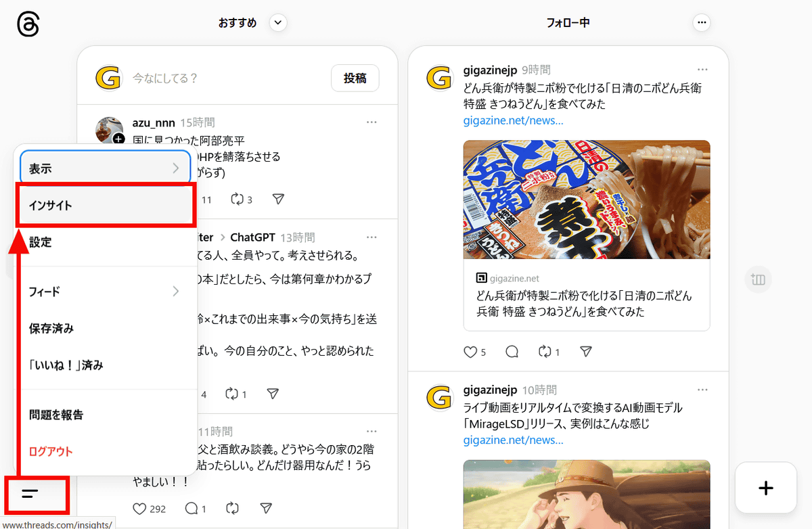Expand the フィード submenu
Viewport: 812px width, 529px height.
tap(107, 292)
